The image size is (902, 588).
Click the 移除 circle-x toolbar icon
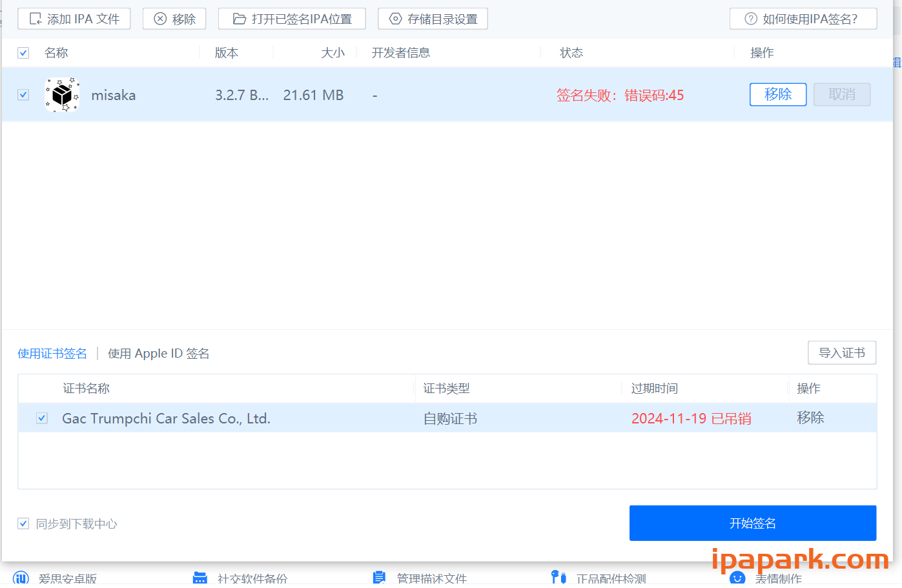point(159,18)
